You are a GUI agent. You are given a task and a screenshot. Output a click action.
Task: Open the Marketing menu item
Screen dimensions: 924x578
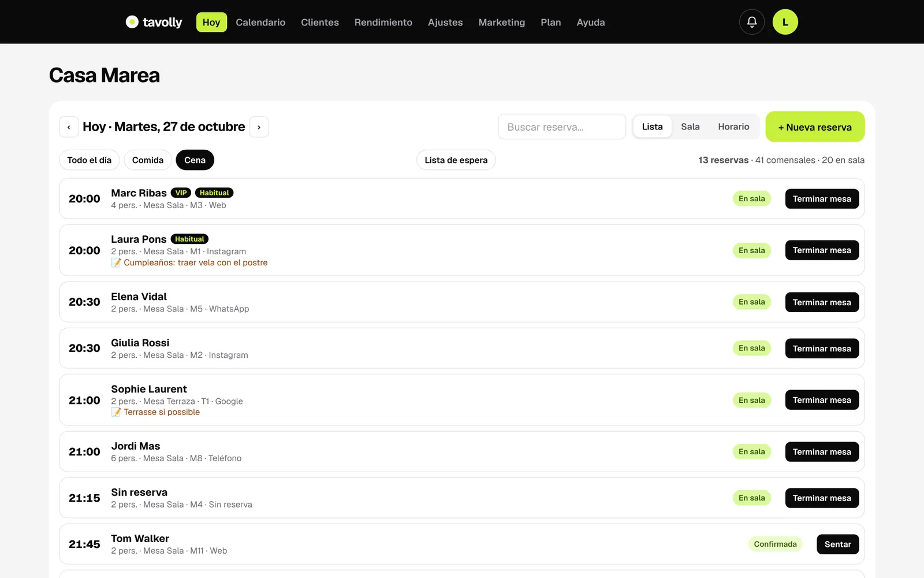coord(502,23)
